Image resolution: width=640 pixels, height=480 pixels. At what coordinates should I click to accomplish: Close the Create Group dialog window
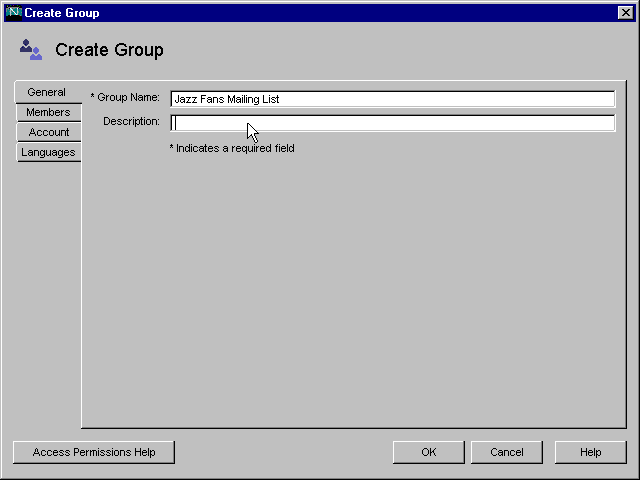coord(626,13)
